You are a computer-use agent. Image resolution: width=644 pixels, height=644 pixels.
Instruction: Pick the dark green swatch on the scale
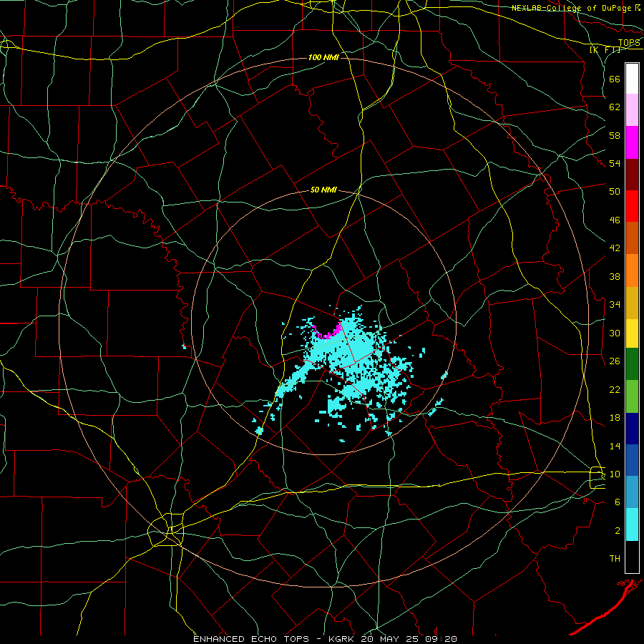632,364
